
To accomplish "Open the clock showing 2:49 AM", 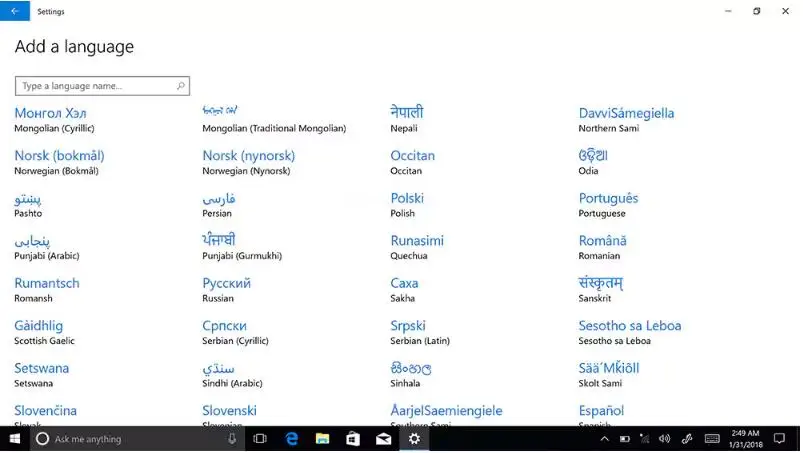I will (x=746, y=439).
